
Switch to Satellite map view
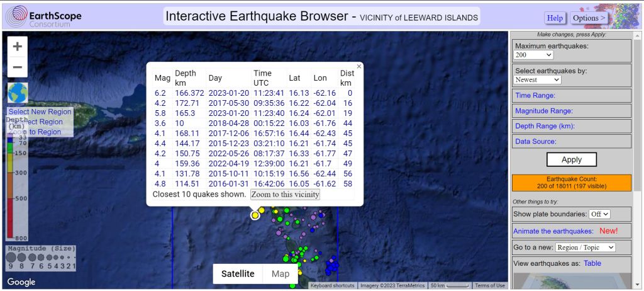(x=238, y=274)
